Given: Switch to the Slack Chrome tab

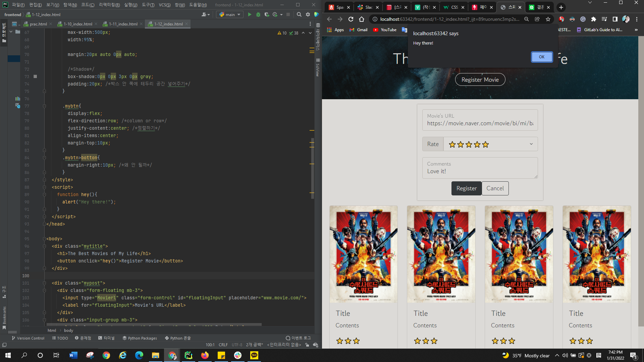Looking at the screenshot, I should [368, 7].
